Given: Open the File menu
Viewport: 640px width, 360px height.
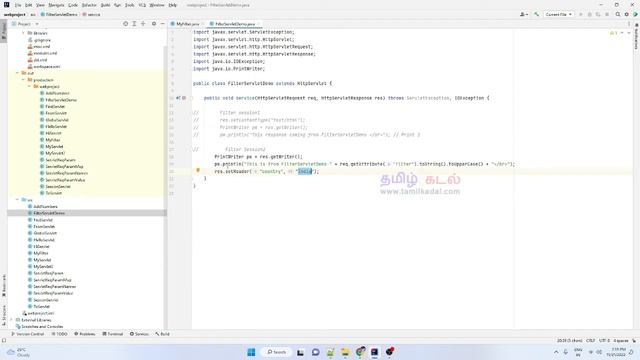Looking at the screenshot, I should 18,5.
